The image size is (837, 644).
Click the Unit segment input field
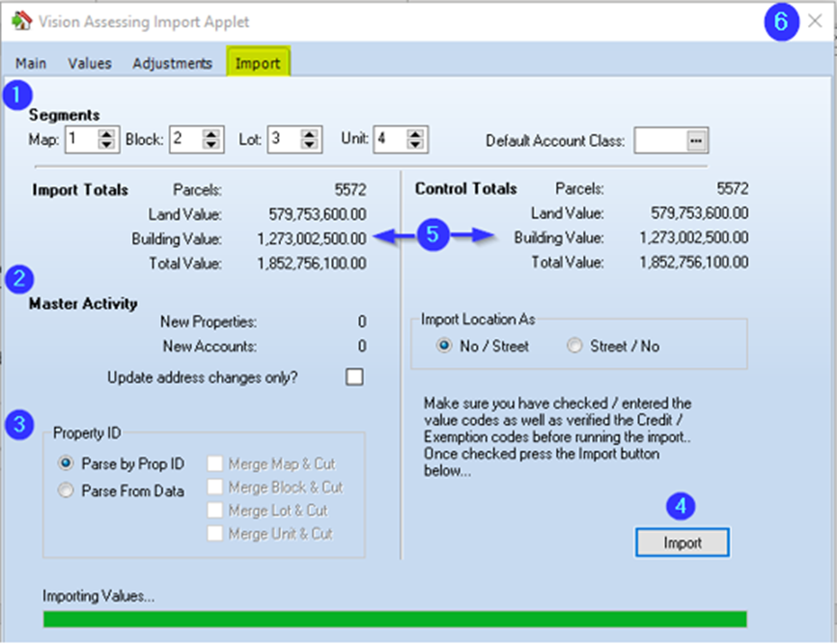coord(391,139)
